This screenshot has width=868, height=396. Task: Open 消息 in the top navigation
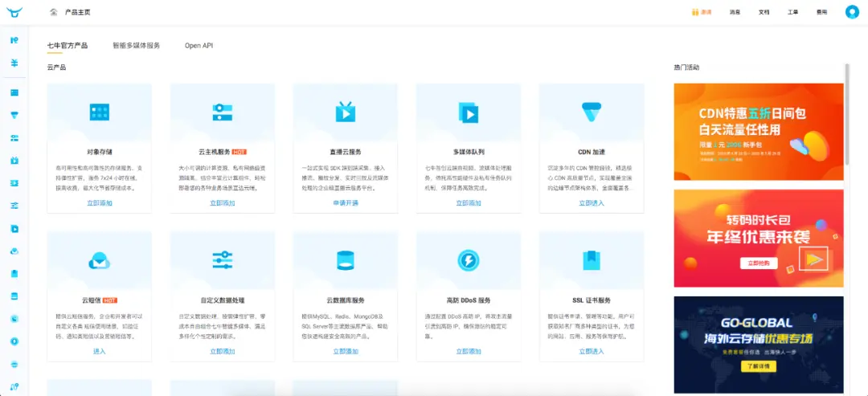click(x=735, y=12)
